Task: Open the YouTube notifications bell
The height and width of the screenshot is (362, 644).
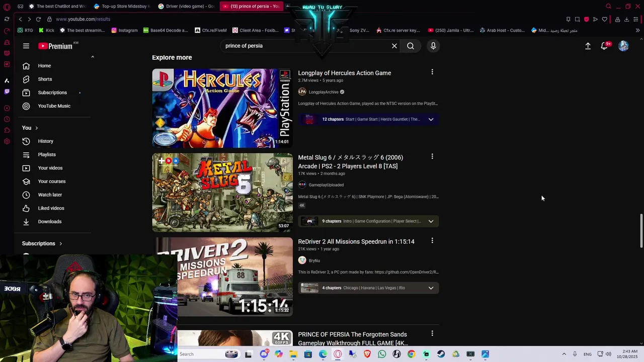Action: pos(604,46)
